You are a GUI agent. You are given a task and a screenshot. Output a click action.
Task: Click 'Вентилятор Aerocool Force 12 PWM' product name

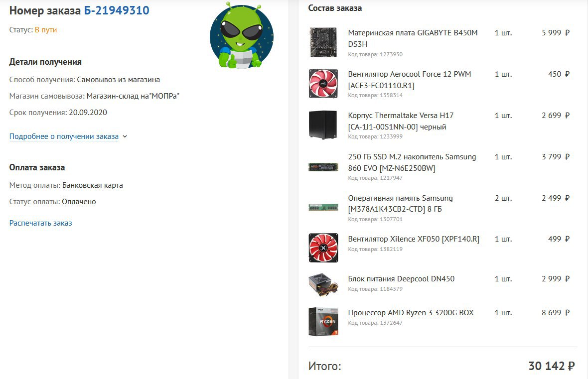[x=410, y=80]
